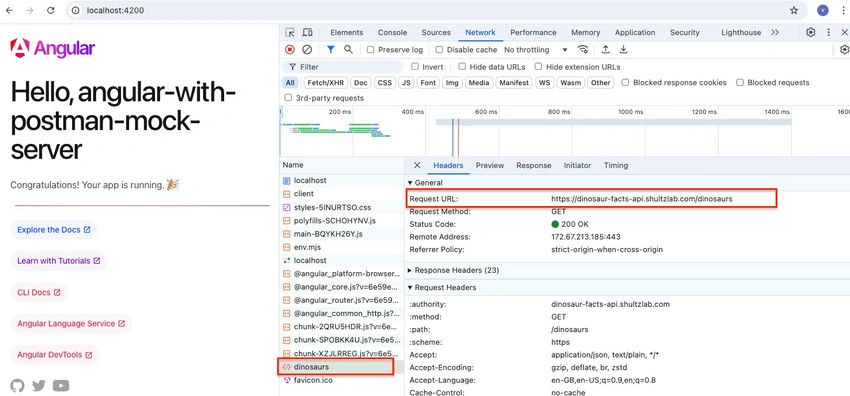Show more DevTools tabs chevron
Screen dimensions: 850x396
point(775,33)
